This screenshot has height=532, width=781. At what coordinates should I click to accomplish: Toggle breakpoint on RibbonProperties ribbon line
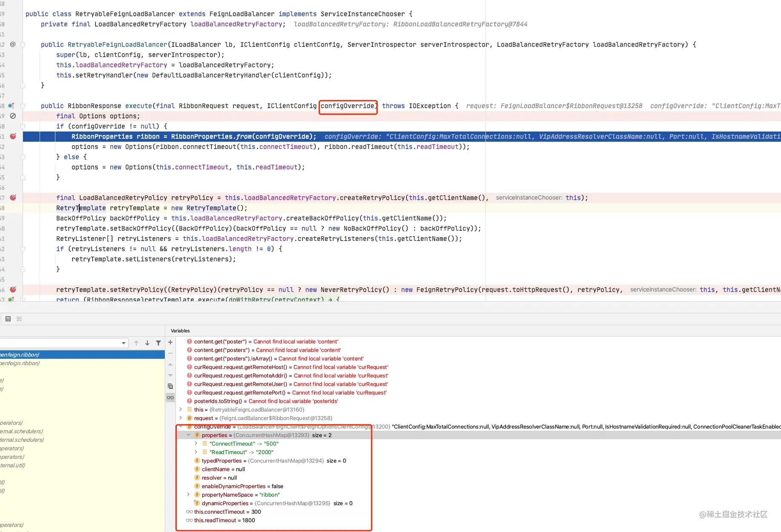coord(13,136)
